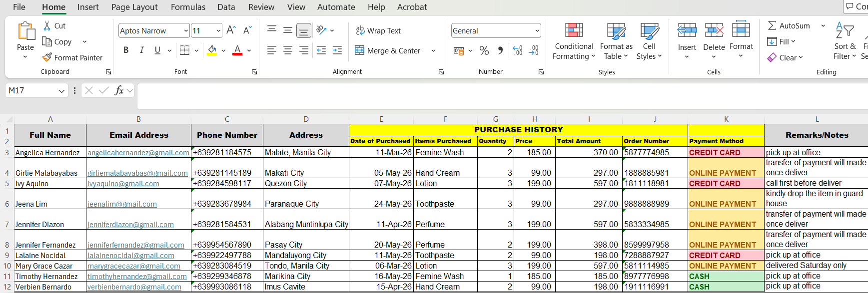The width and height of the screenshot is (868, 293).
Task: Click the Insert Function fx icon
Action: 119,90
